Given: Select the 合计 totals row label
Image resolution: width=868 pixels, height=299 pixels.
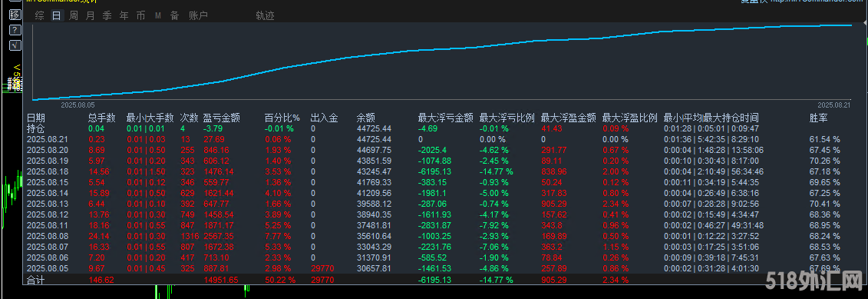Looking at the screenshot, I should coord(36,280).
